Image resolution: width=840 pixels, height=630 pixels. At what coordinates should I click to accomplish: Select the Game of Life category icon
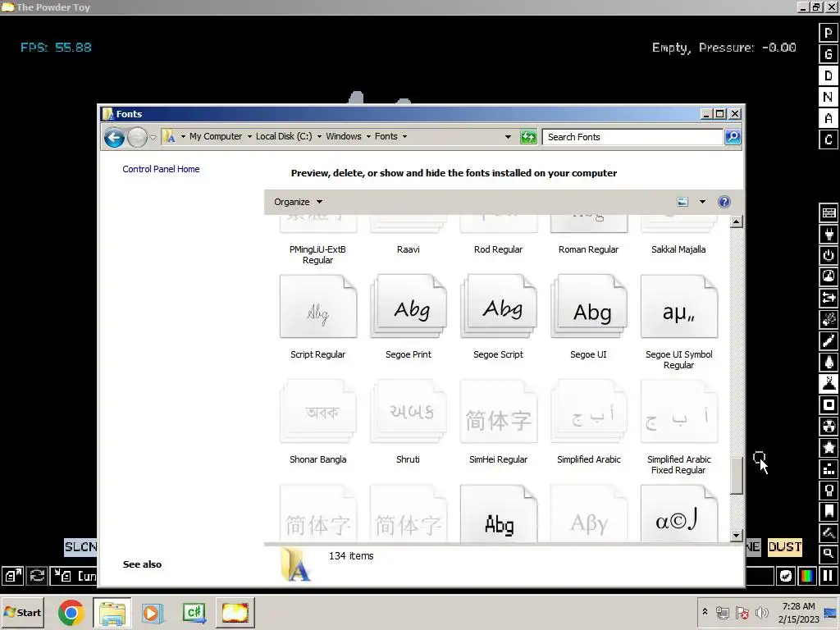click(x=829, y=468)
